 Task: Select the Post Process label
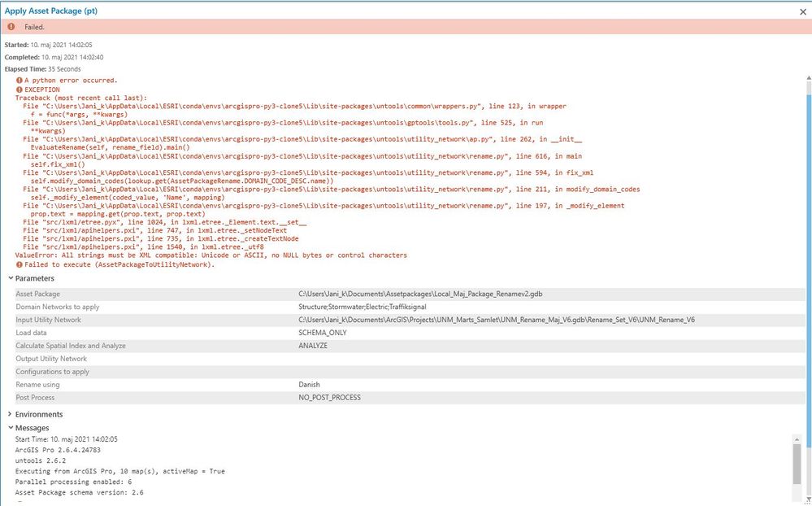(35, 398)
